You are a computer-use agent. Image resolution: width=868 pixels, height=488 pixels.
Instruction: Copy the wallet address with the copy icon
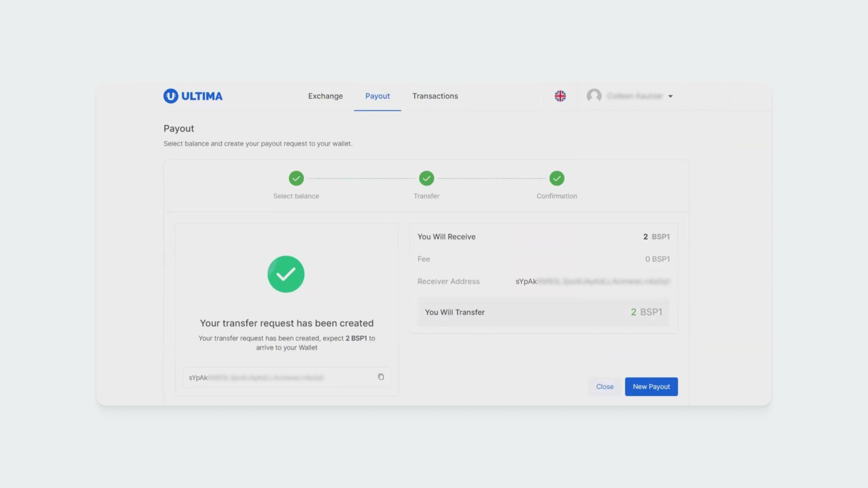tap(380, 377)
